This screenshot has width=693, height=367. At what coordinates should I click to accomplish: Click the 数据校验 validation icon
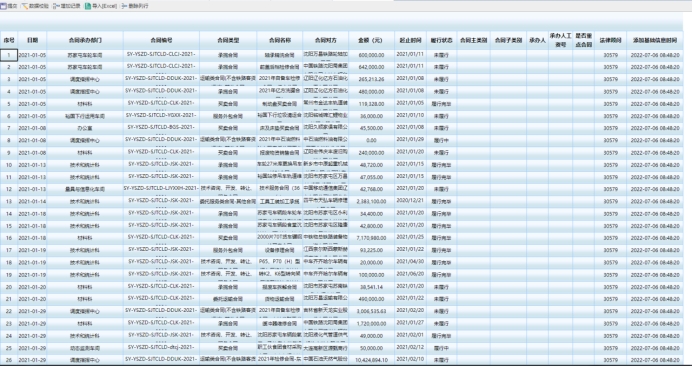tap(25, 6)
